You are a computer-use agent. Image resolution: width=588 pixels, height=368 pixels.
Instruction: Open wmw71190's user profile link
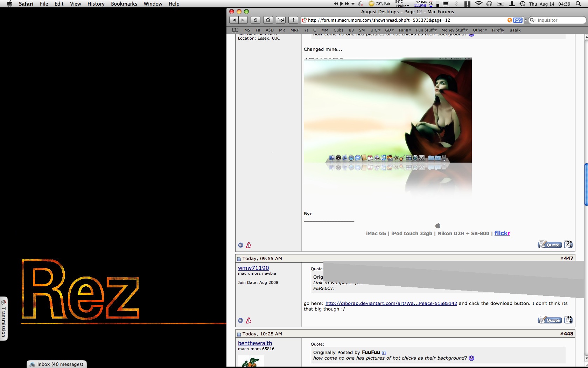pyautogui.click(x=253, y=268)
